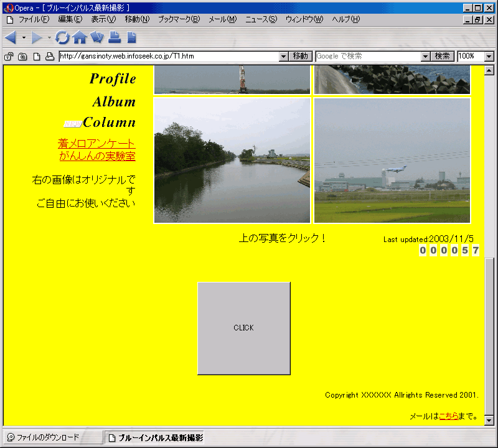Open the Column page link

click(x=110, y=122)
